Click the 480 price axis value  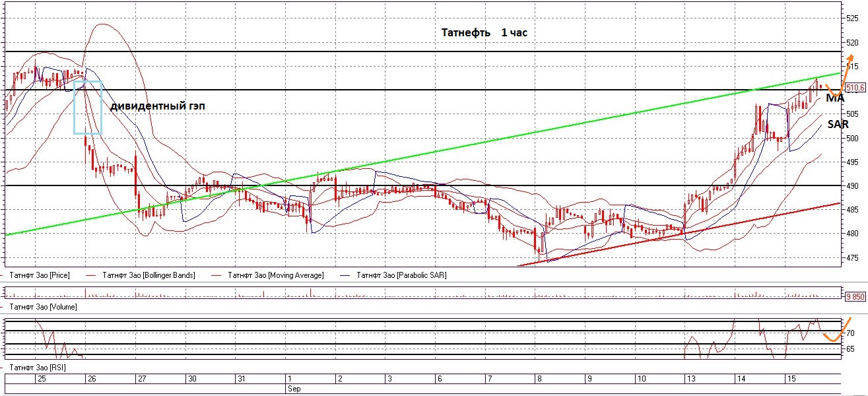point(853,234)
